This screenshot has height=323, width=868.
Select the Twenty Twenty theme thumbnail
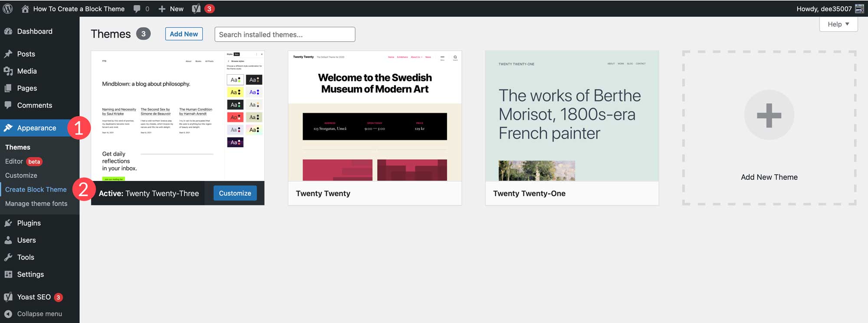(375, 116)
